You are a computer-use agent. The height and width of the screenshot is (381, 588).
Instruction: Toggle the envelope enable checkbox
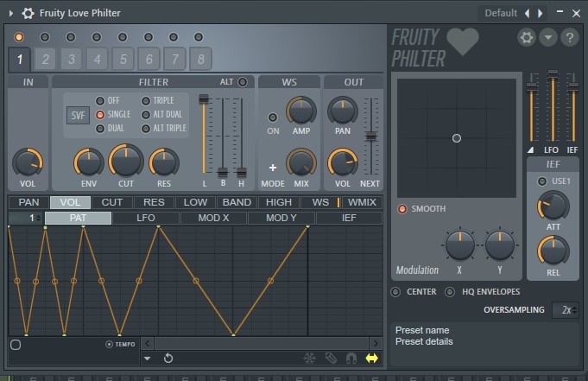16,345
